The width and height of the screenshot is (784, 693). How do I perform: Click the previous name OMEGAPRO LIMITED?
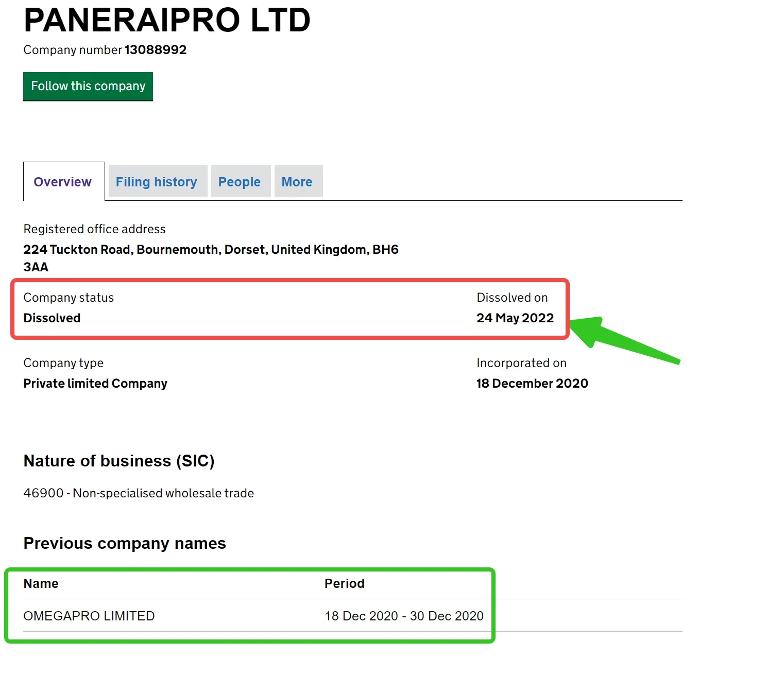tap(89, 616)
